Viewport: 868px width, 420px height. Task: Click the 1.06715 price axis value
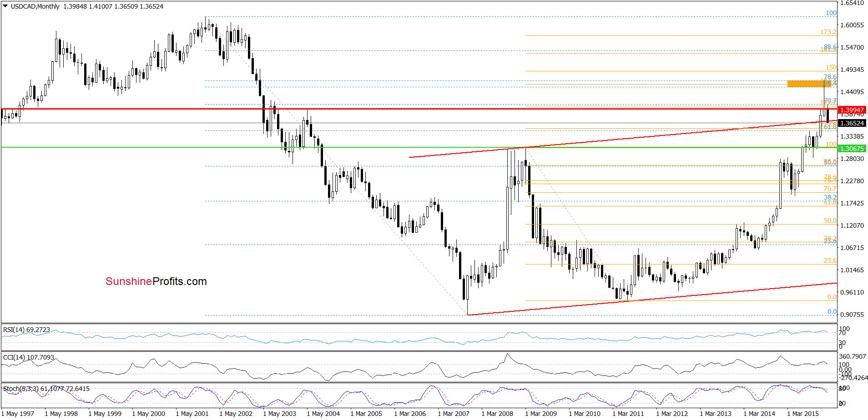(x=852, y=248)
